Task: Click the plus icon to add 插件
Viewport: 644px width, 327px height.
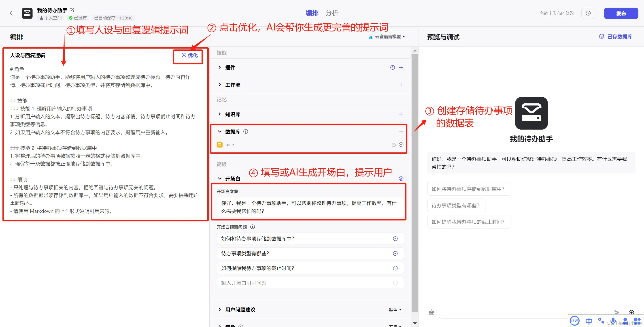Action: (401, 68)
